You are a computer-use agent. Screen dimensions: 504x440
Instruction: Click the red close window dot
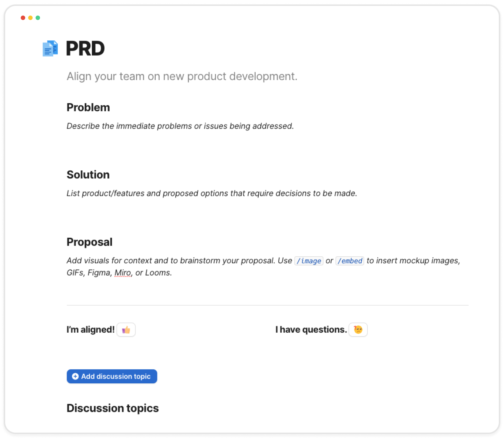coord(23,18)
